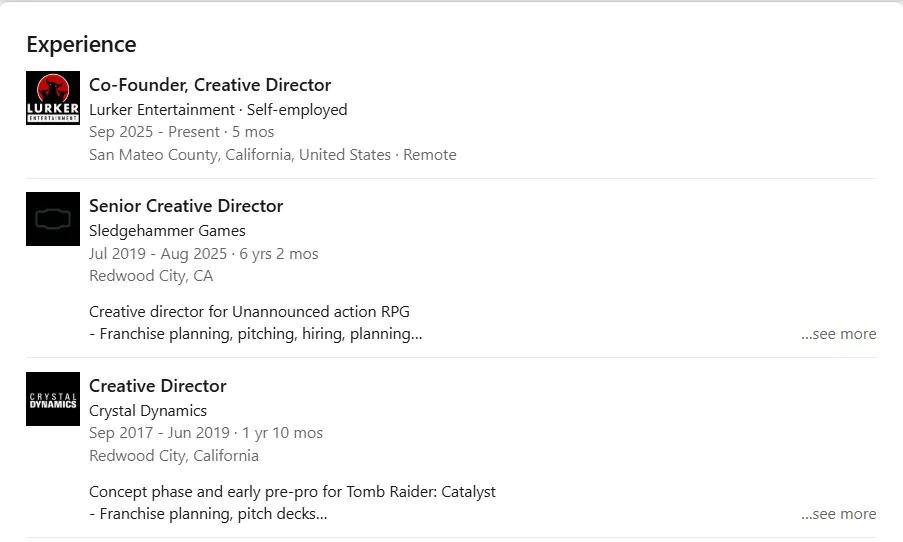Click the Experience section heading
This screenshot has height=542, width=903.
pos(81,44)
